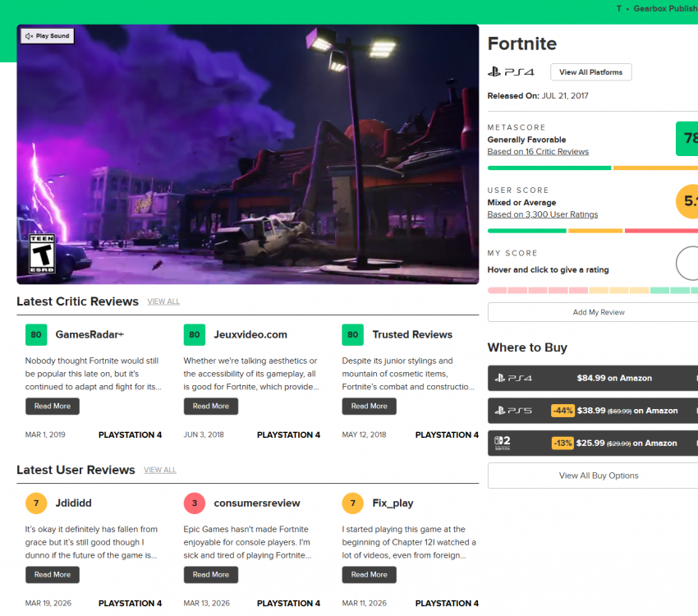This screenshot has width=698, height=616.
Task: Click the Play Sound mute toggle
Action: 47,36
